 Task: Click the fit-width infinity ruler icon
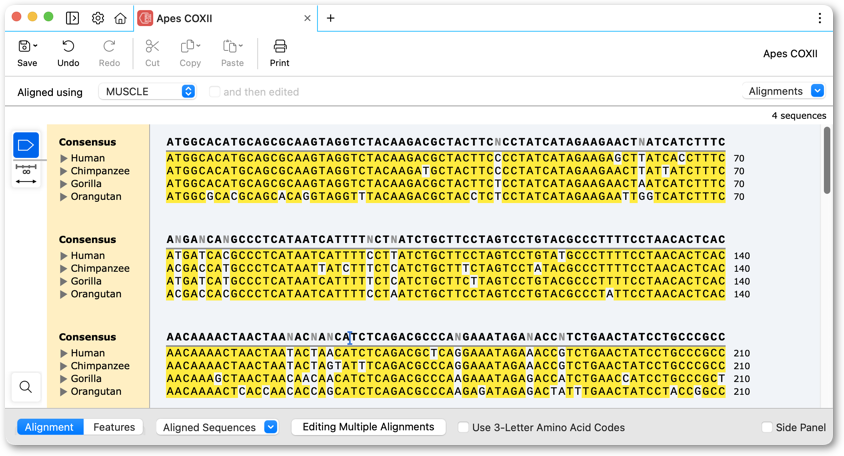pos(26,169)
